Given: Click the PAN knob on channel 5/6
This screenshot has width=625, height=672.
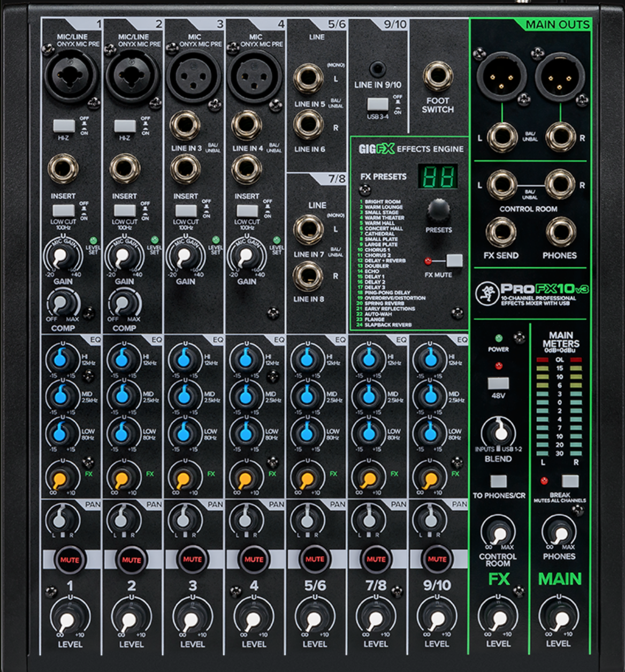Looking at the screenshot, I should pyautogui.click(x=307, y=520).
